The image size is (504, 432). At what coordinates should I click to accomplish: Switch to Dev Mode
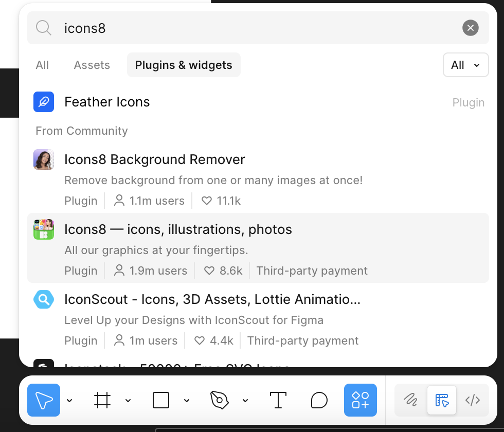click(473, 400)
